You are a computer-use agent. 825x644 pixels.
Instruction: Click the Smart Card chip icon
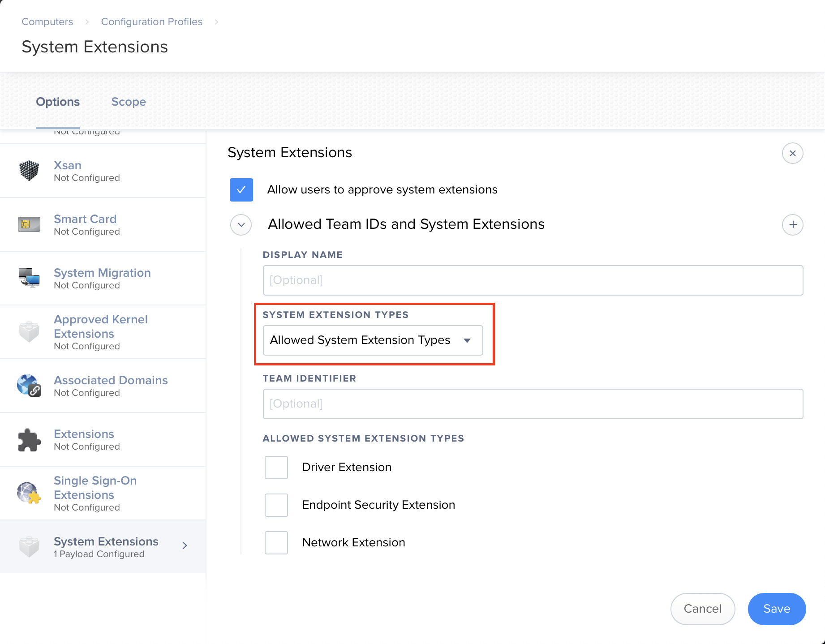pyautogui.click(x=29, y=224)
